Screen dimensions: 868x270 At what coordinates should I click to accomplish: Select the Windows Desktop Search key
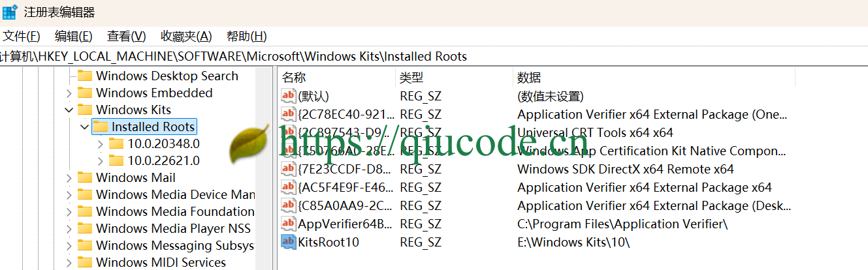click(167, 76)
